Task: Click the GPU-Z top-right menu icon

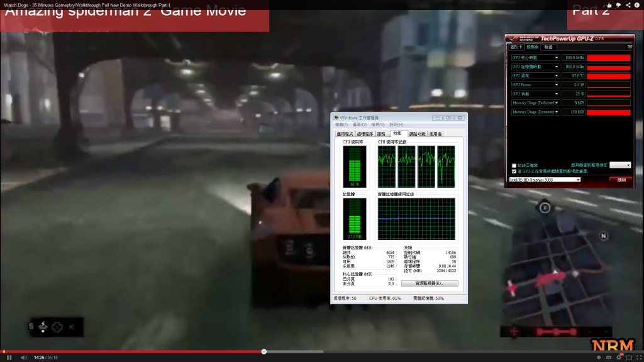Action: [x=630, y=47]
